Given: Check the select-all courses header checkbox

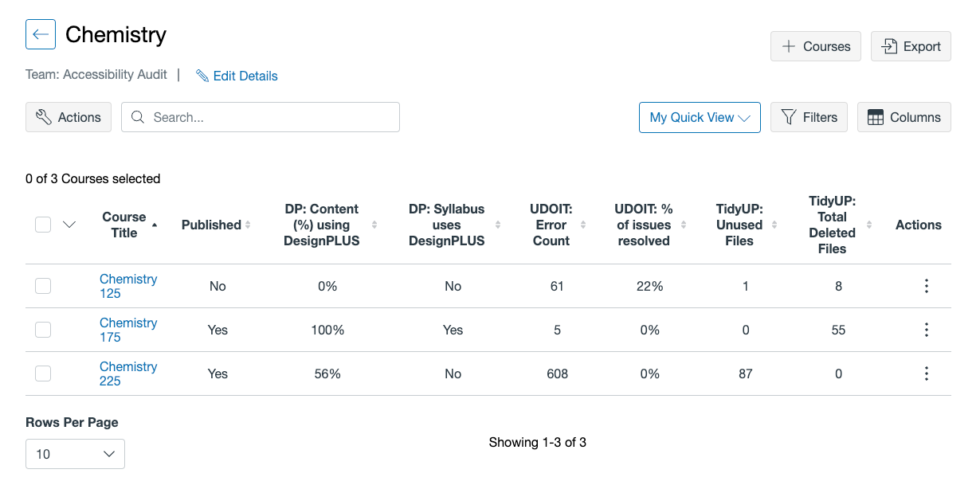Looking at the screenshot, I should coord(43,225).
